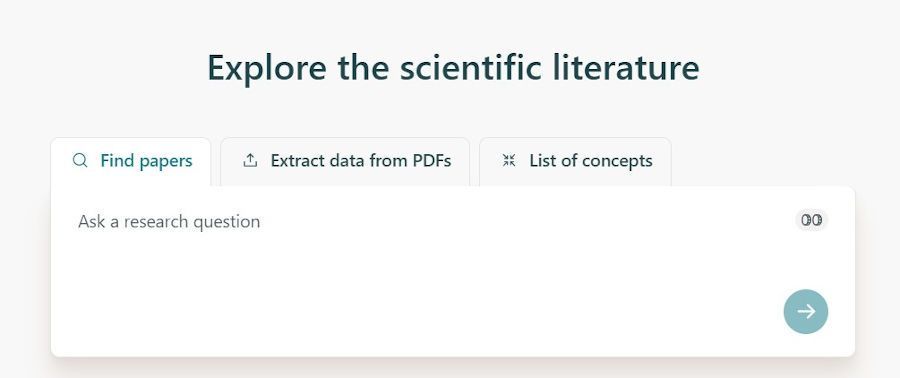Click the word "Extract" in the middle tab
Image resolution: width=900 pixels, height=378 pixels.
pyautogui.click(x=294, y=161)
